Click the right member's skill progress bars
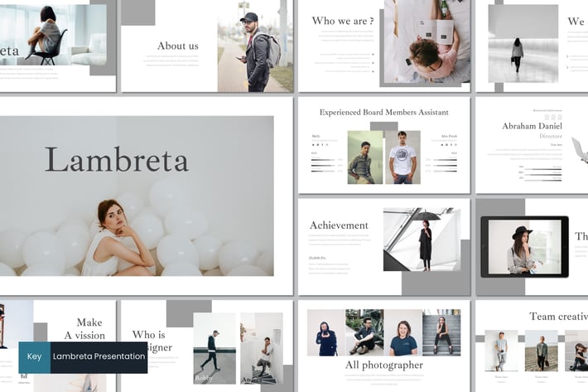This screenshot has height=392, width=588. click(441, 165)
